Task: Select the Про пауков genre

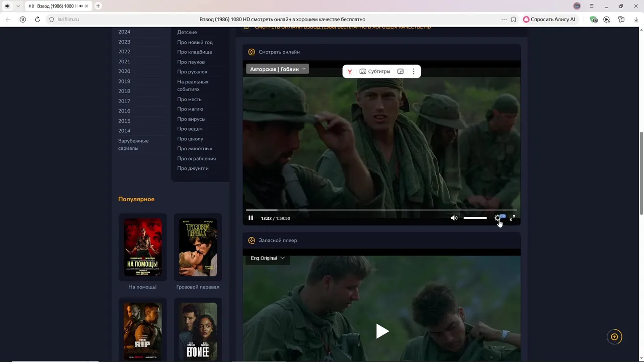Action: (191, 62)
